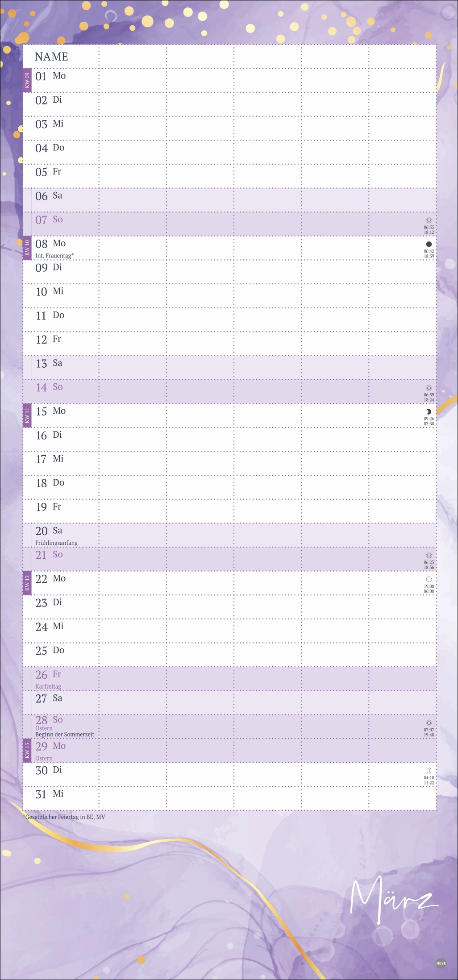
Task: Click the half moon icon on 15 Mo
Action: pos(429,411)
